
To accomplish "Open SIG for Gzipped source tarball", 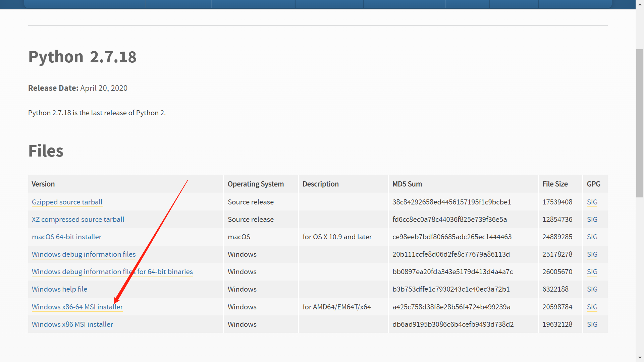I will tap(592, 202).
